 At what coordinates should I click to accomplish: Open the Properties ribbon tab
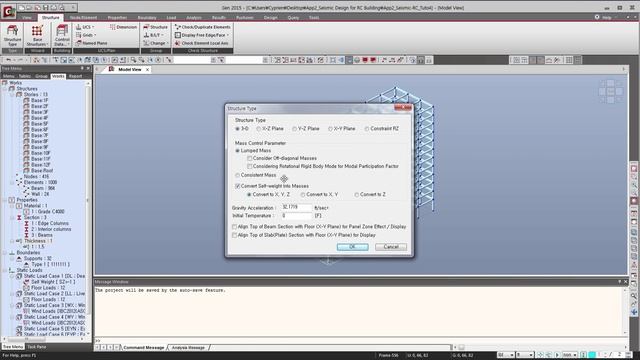click(x=117, y=18)
